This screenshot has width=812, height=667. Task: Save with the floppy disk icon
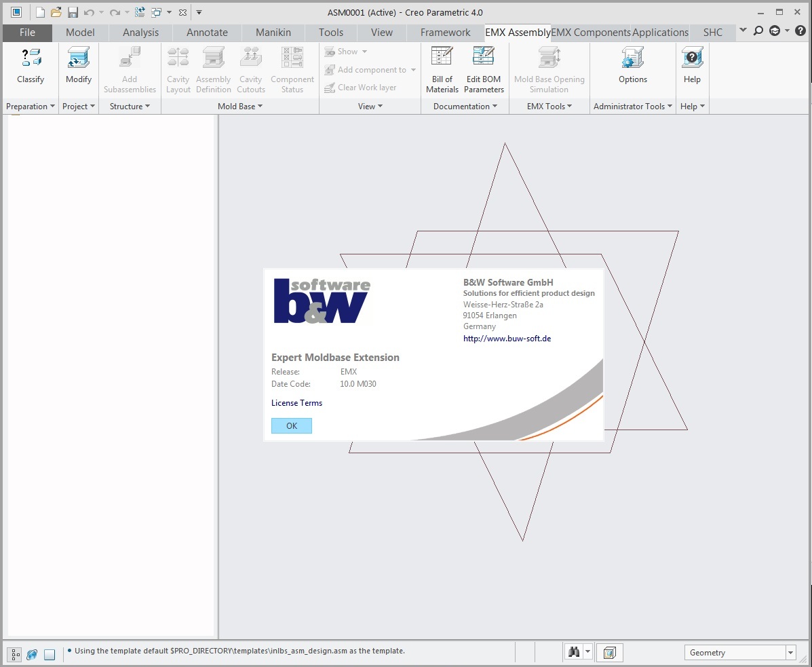(73, 12)
